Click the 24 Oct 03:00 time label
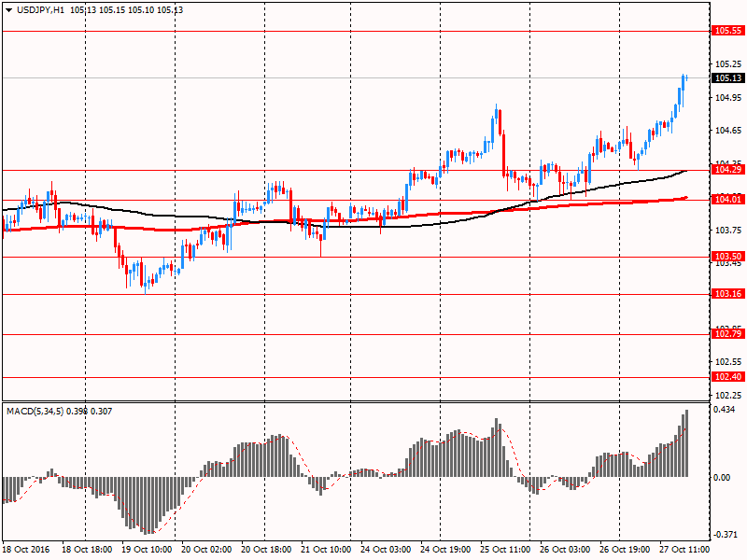The height and width of the screenshot is (560, 747). click(x=386, y=550)
